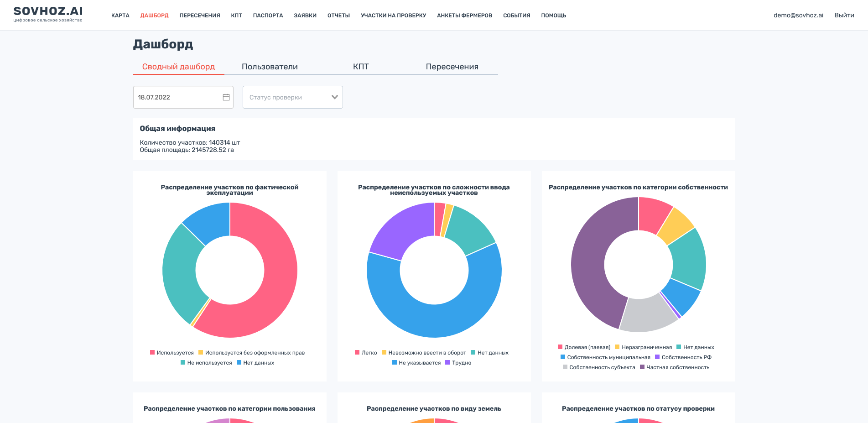Select the Пересечения dashboard tab
The height and width of the screenshot is (423, 868).
click(452, 67)
